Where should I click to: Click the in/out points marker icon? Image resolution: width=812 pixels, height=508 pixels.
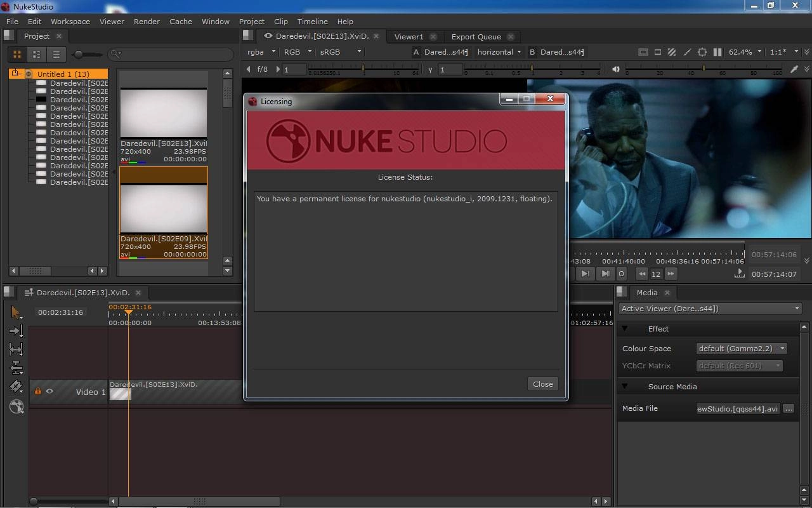739,273
